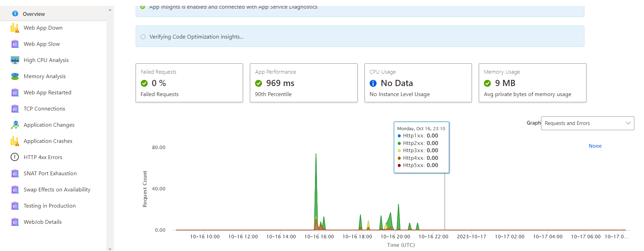Click the Web App Restarted icon
Screen dimensions: 644x251
(15, 93)
